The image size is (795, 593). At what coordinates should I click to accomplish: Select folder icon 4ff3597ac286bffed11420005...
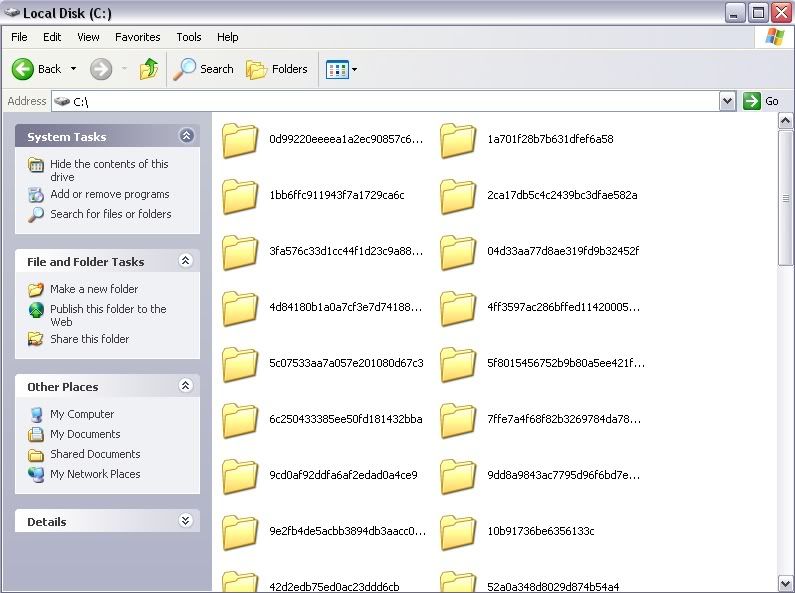458,308
